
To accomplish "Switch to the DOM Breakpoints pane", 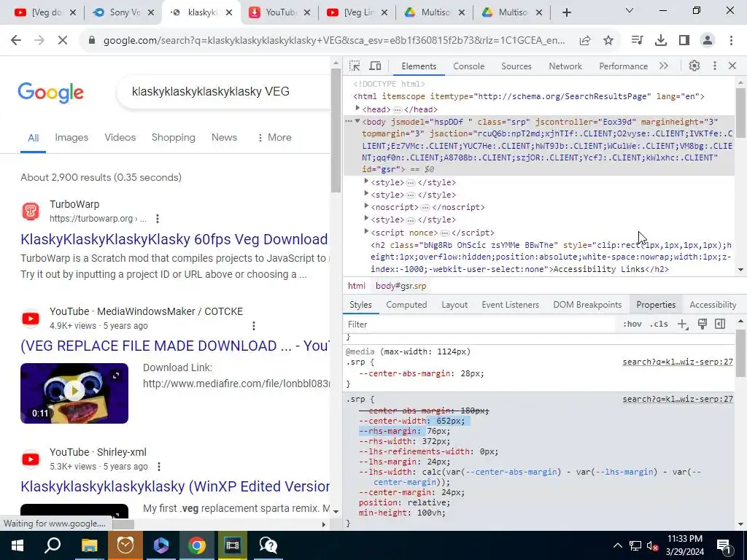I will pos(587,305).
